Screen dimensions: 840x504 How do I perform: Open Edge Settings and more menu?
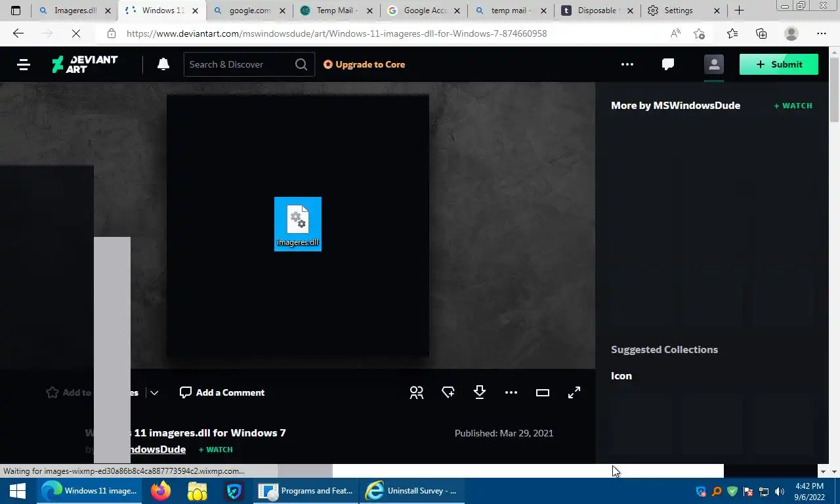tap(822, 33)
